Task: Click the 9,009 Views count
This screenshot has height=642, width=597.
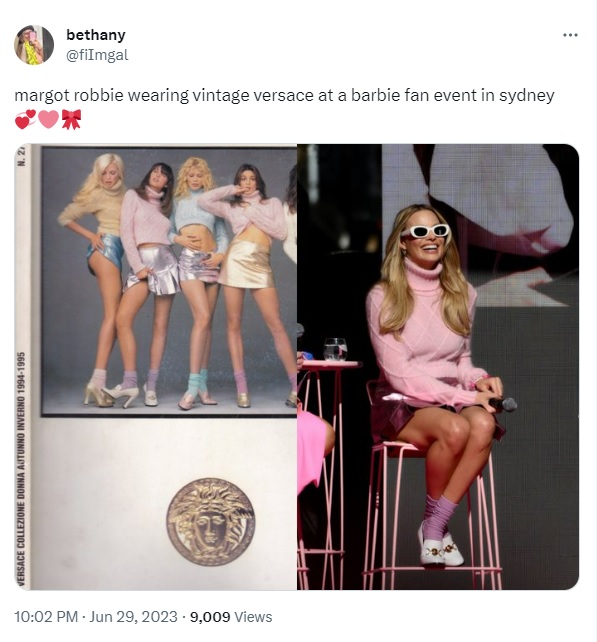Action: point(231,617)
